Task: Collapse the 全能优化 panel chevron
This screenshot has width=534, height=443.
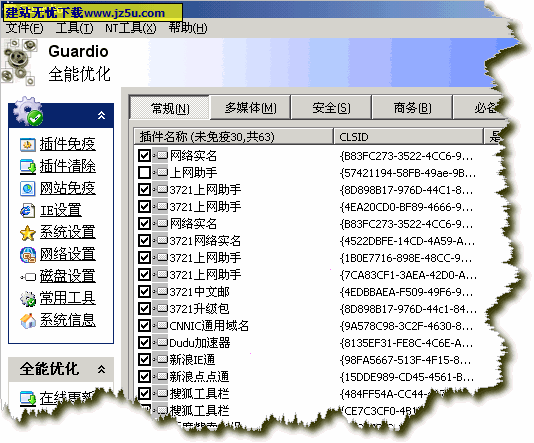Action: [101, 369]
